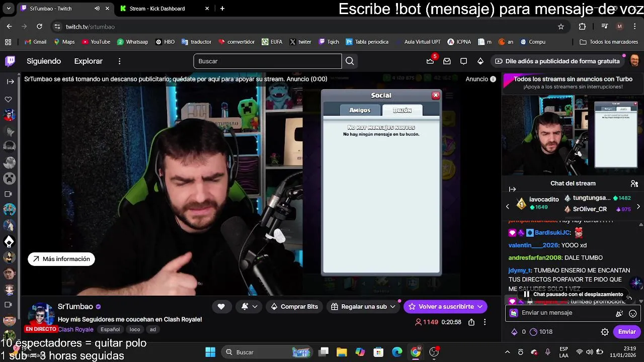The image size is (644, 362).
Task: Focus the Twitch Buscar search field
Action: 267,61
